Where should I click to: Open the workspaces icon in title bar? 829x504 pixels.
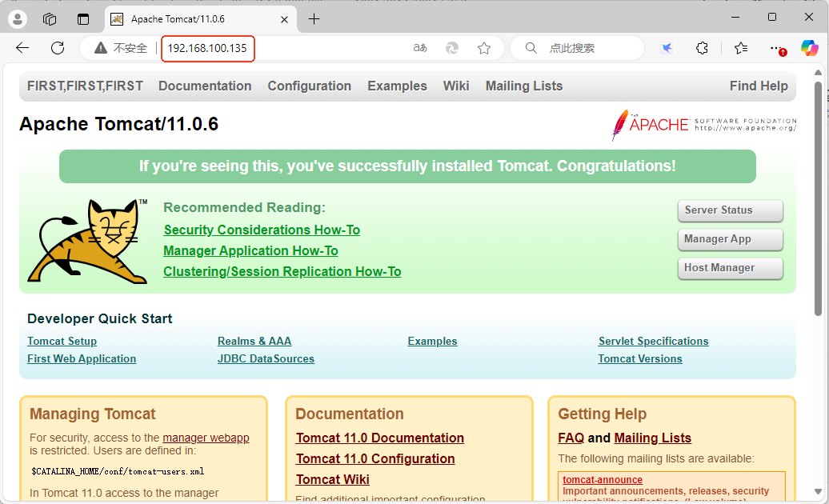(x=50, y=19)
